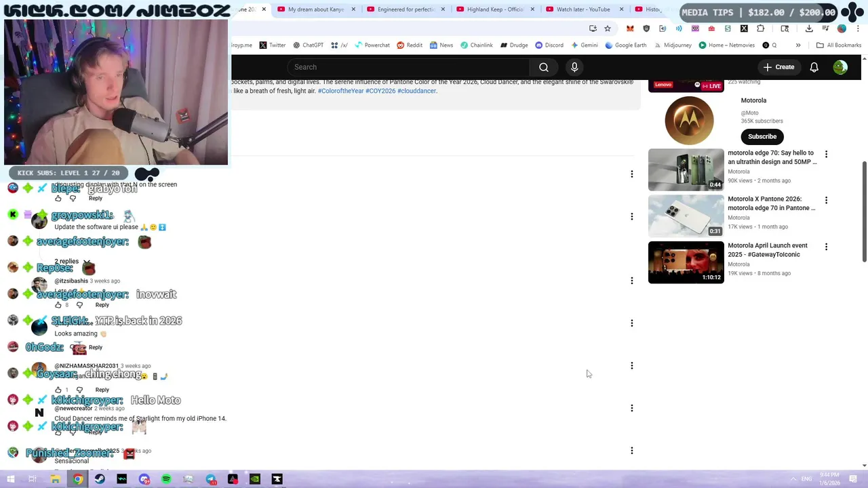Close the My dream about Kanye tab
The width and height of the screenshot is (868, 488).
(x=353, y=9)
